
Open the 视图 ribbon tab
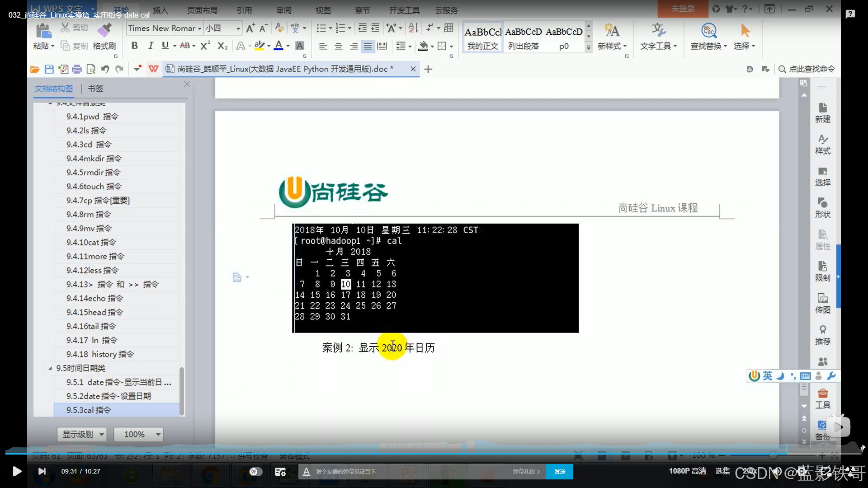[323, 10]
